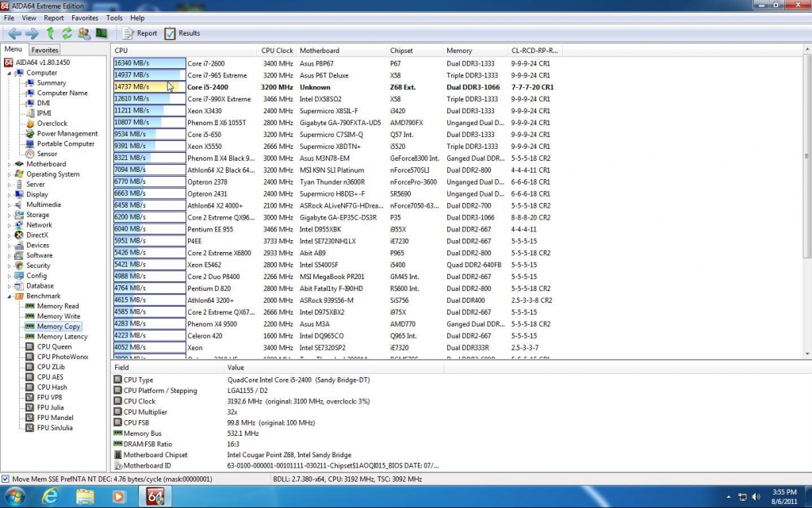Toggle the status bar checkbox at bottom-left
The width and height of the screenshot is (812, 508).
[x=6, y=479]
